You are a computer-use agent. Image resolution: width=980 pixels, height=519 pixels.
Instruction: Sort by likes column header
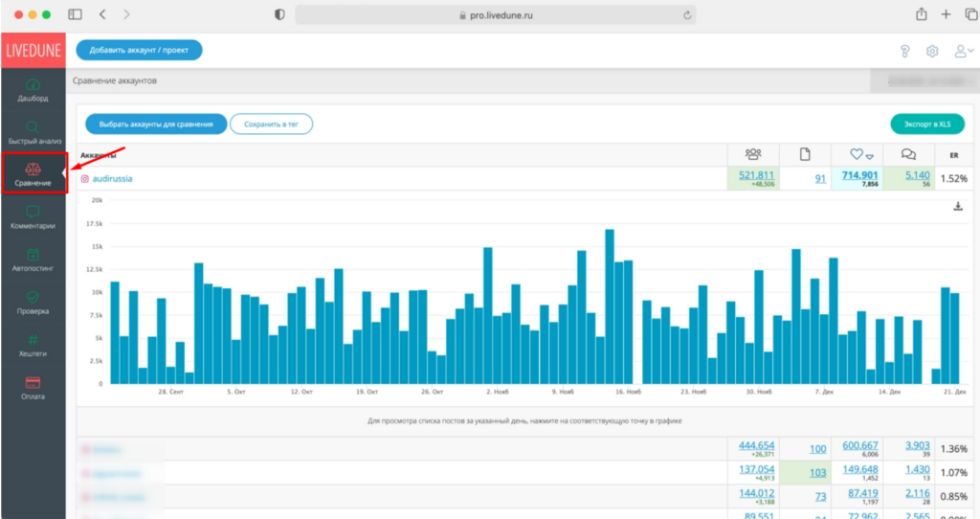coord(862,154)
